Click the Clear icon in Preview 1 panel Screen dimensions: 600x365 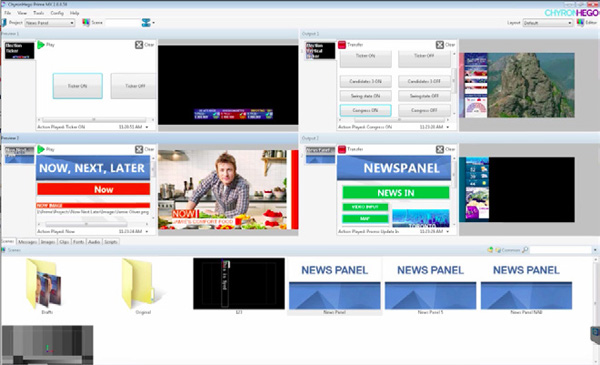click(139, 45)
